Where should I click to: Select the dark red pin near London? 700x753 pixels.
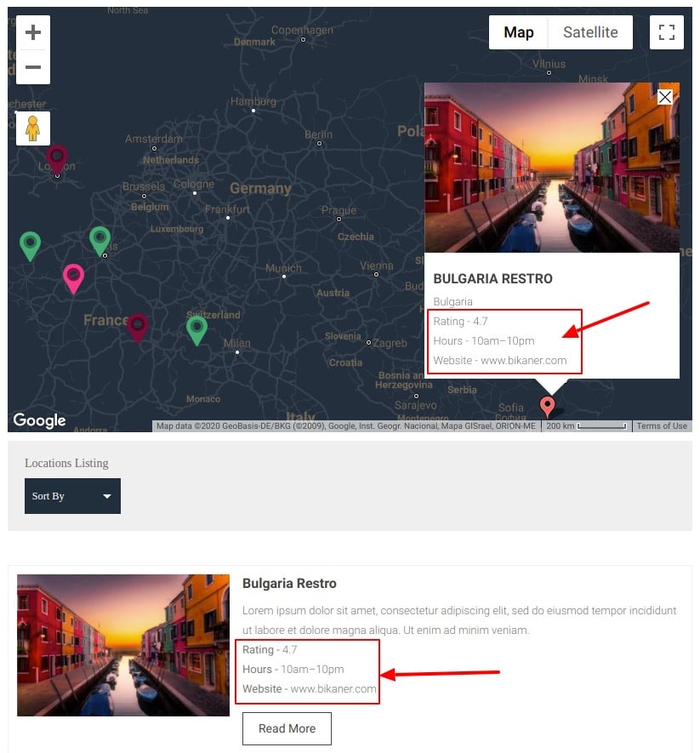57,157
